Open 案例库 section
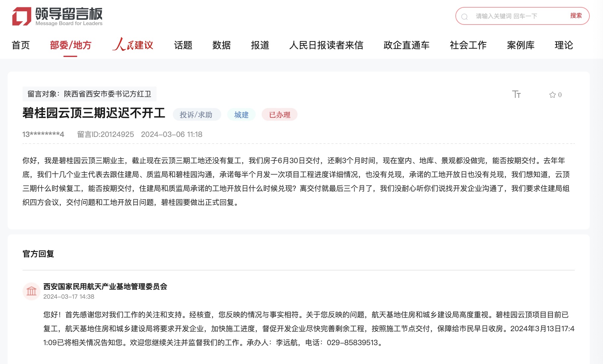This screenshot has height=364, width=603. (x=520, y=45)
